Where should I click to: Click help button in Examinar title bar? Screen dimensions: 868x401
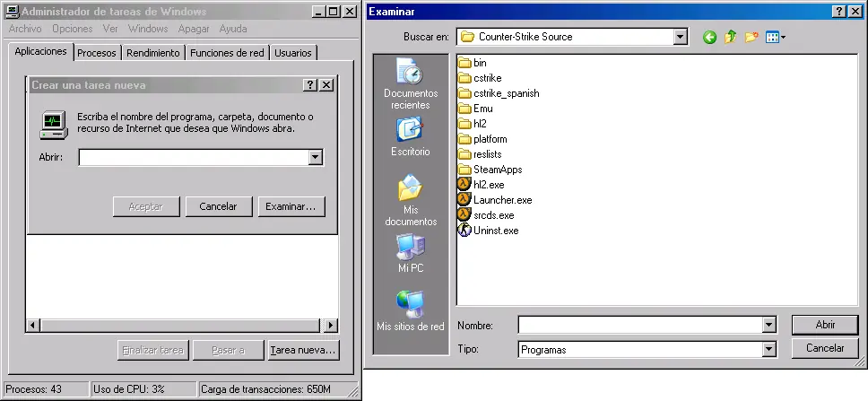[839, 11]
